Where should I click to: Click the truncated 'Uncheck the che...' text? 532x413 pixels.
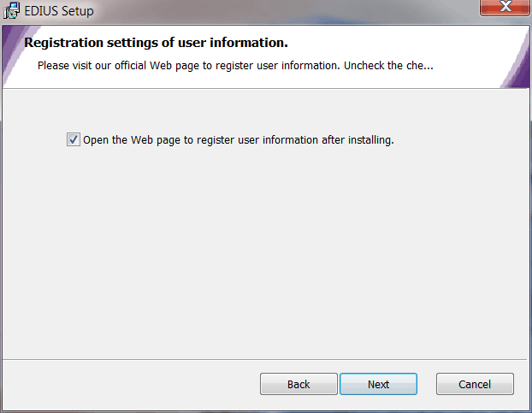[x=388, y=66]
